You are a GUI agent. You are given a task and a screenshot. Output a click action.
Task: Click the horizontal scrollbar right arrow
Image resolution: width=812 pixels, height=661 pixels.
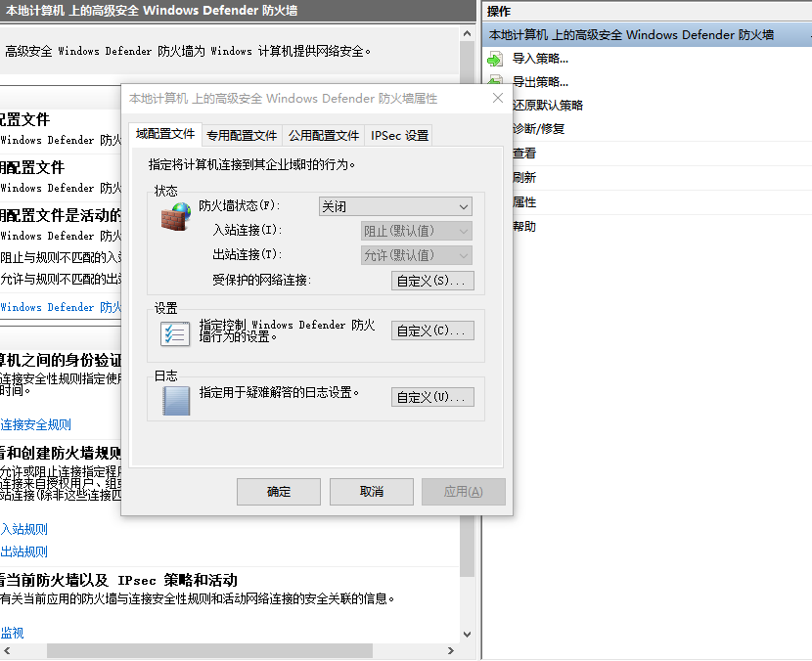(451, 650)
